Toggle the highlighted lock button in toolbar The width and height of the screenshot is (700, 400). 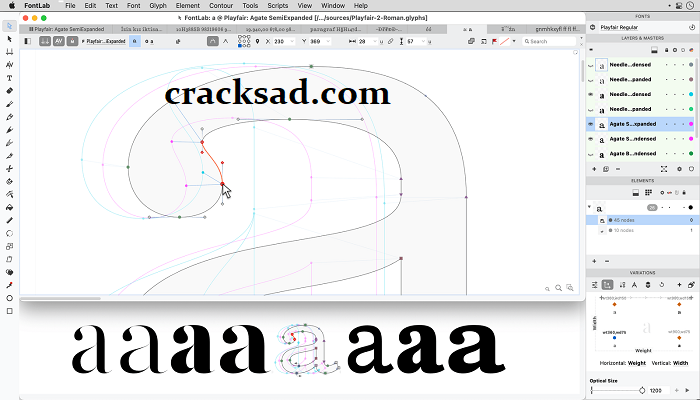tap(135, 41)
